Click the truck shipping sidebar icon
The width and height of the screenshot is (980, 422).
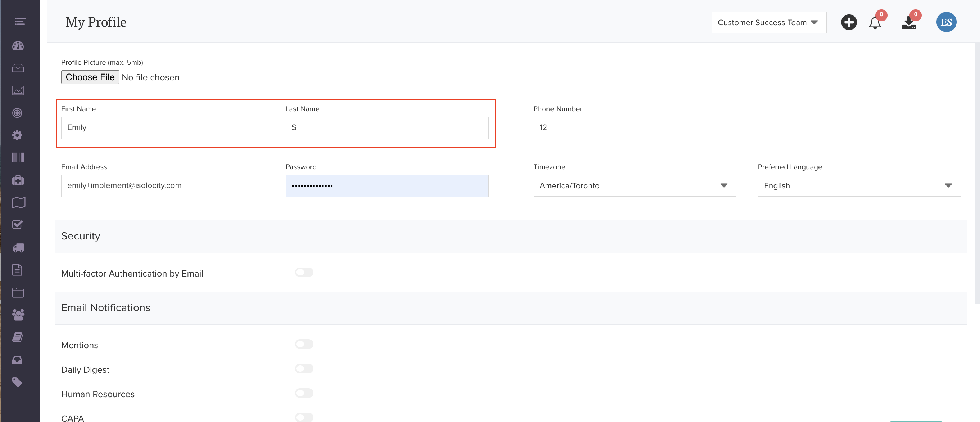click(18, 248)
